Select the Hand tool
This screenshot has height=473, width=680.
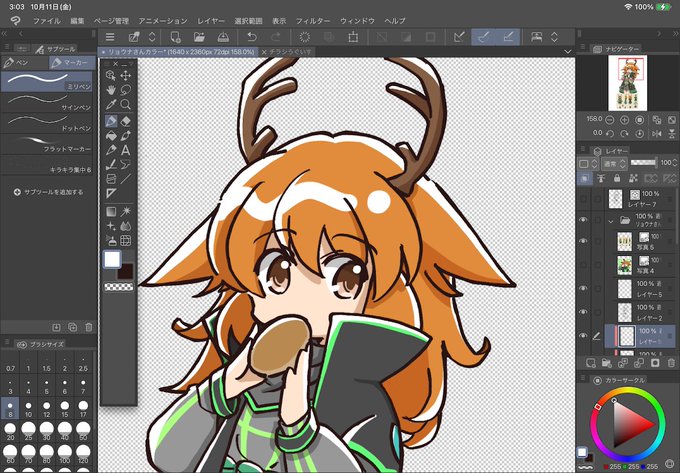(x=111, y=90)
